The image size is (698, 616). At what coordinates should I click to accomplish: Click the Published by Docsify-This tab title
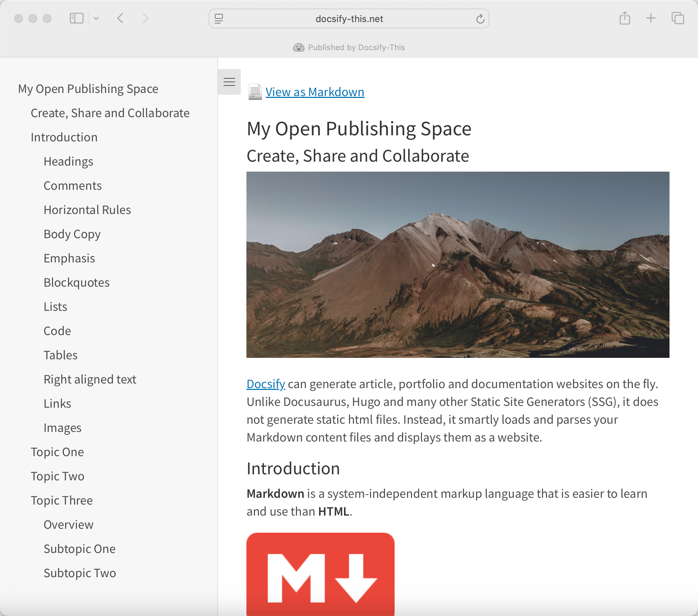point(356,47)
